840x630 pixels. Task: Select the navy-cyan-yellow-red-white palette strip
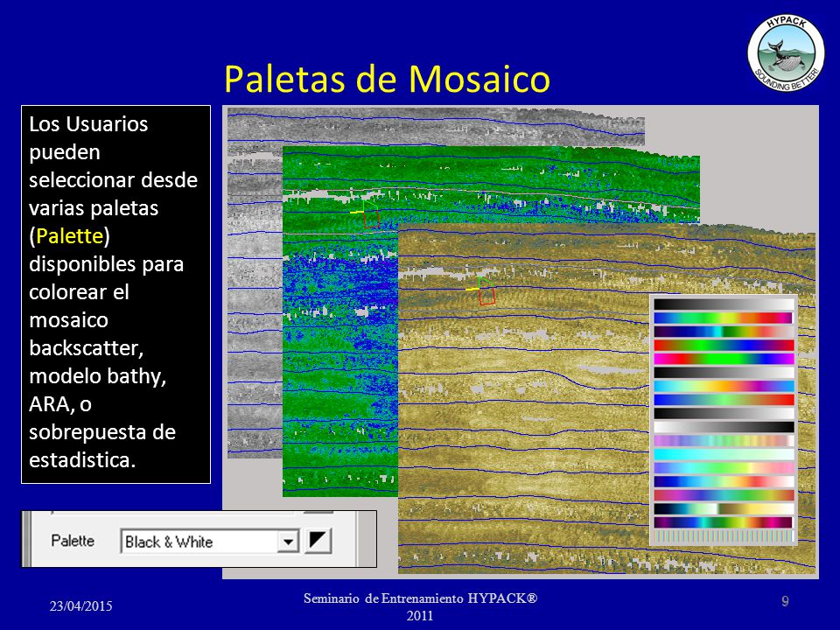point(724,481)
